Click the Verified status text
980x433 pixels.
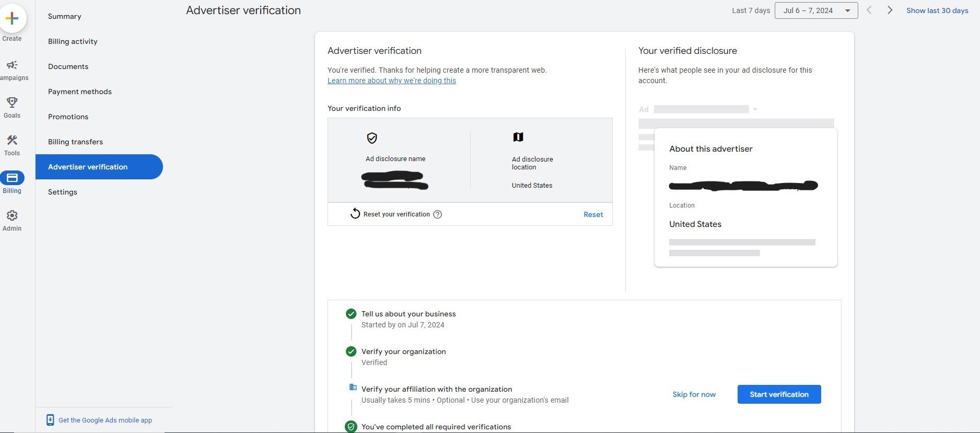pyautogui.click(x=374, y=362)
